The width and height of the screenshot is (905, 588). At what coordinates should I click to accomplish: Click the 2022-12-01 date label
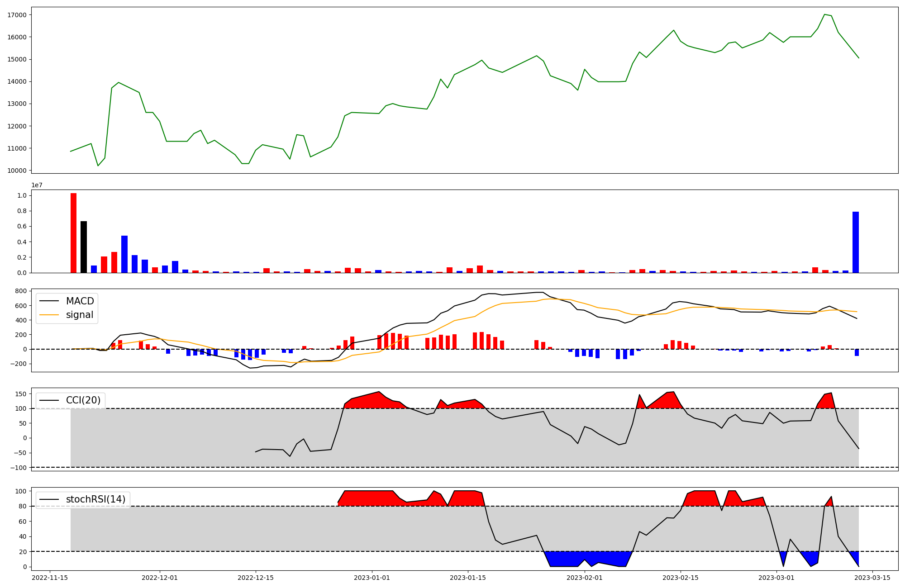pos(160,578)
